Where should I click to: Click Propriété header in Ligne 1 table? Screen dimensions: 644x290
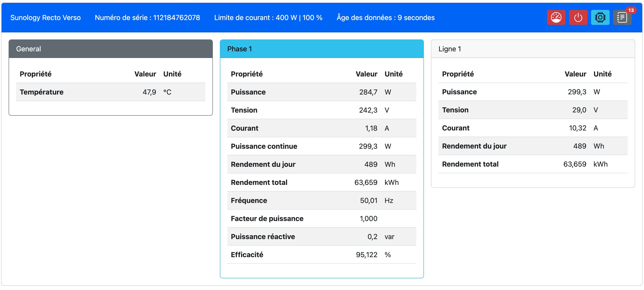pyautogui.click(x=458, y=74)
